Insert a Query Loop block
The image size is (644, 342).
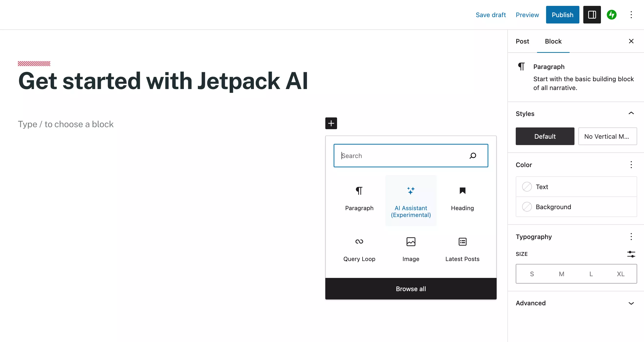pos(359,251)
